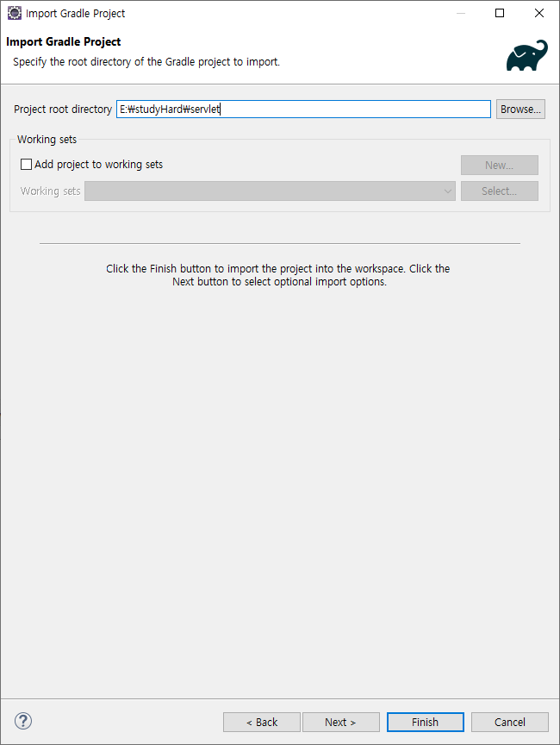This screenshot has height=745, width=560.
Task: Focus the Project root directory field
Action: click(304, 110)
